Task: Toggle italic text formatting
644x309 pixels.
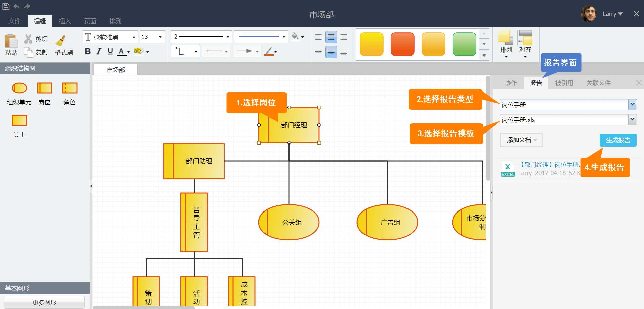Action: pos(99,51)
